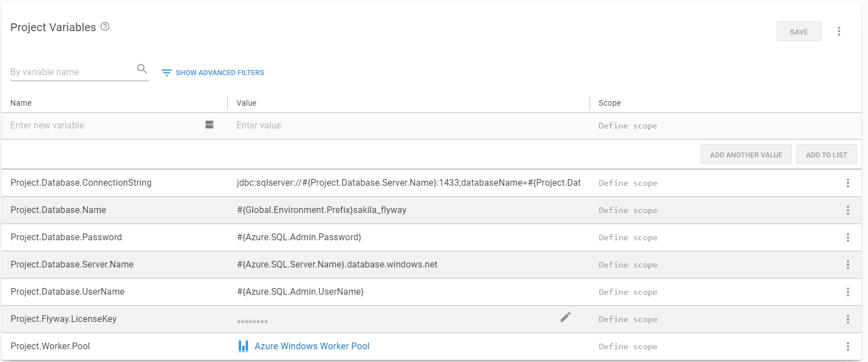The height and width of the screenshot is (362, 868).
Task: Define scope for the new variable row
Action: point(628,126)
